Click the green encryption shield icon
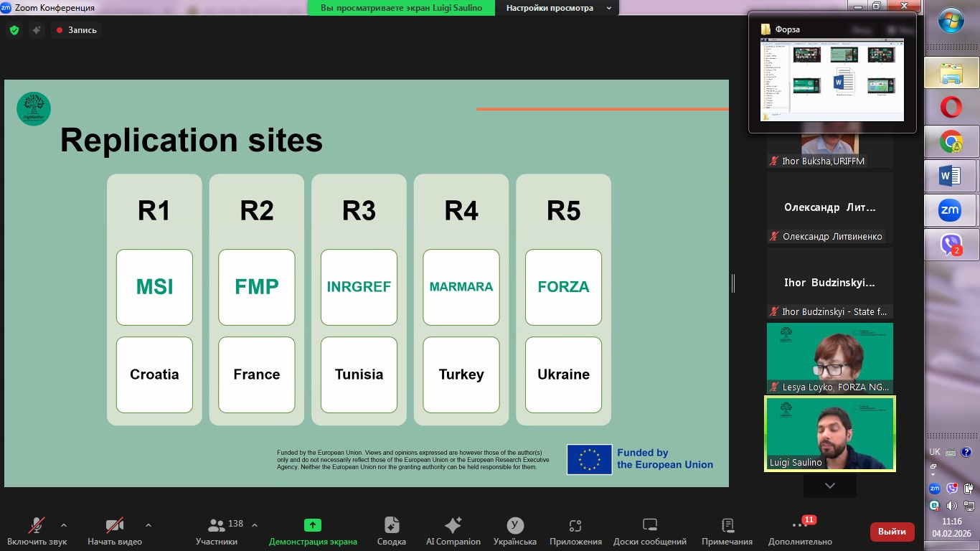Image resolution: width=980 pixels, height=551 pixels. [x=14, y=30]
